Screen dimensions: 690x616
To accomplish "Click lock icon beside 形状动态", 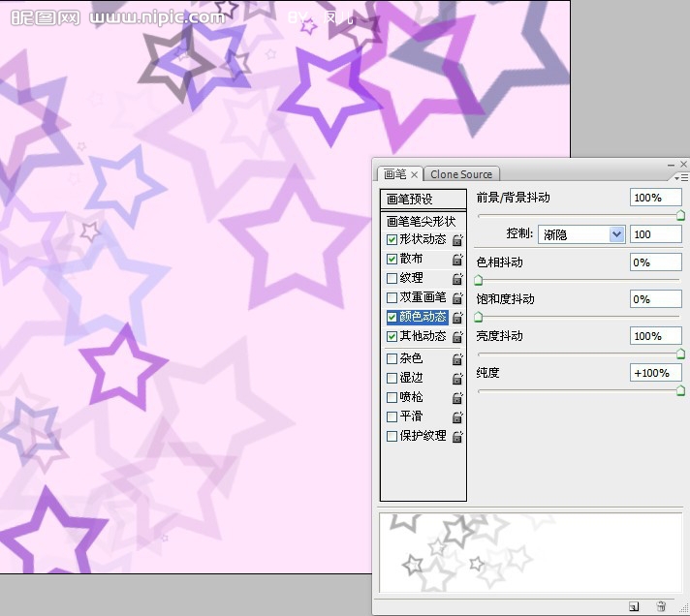I will click(x=457, y=240).
